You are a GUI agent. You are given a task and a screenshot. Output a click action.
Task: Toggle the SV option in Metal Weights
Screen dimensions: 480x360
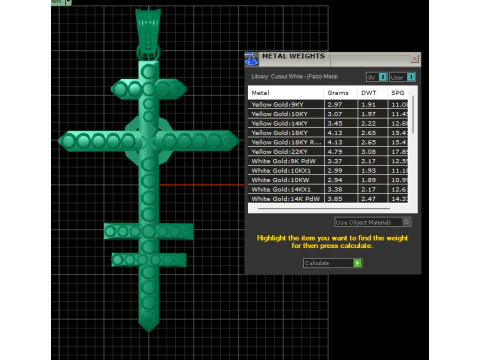tap(376, 77)
